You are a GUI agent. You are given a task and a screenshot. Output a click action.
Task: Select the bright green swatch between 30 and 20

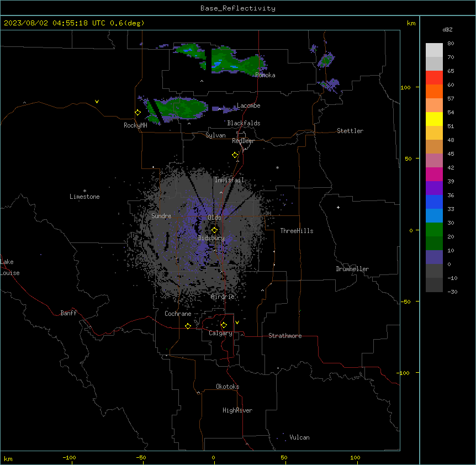434,230
